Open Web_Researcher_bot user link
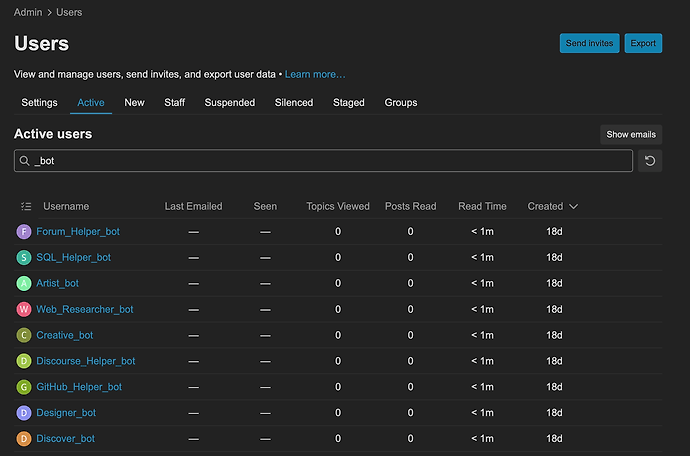This screenshot has height=456, width=690. pos(84,309)
